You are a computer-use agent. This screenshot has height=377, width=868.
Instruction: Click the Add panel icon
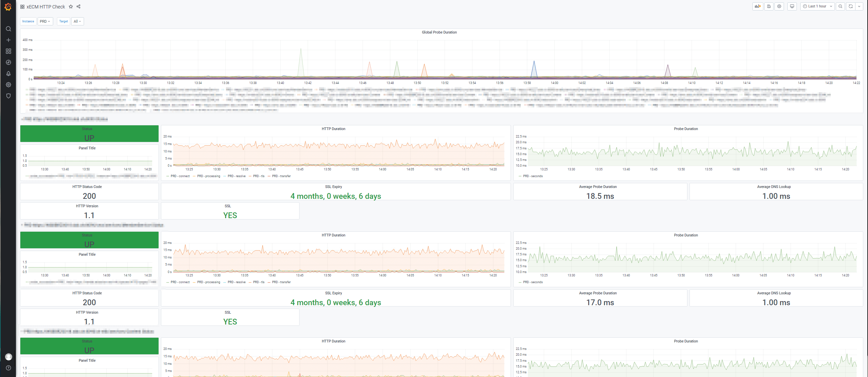coord(758,6)
